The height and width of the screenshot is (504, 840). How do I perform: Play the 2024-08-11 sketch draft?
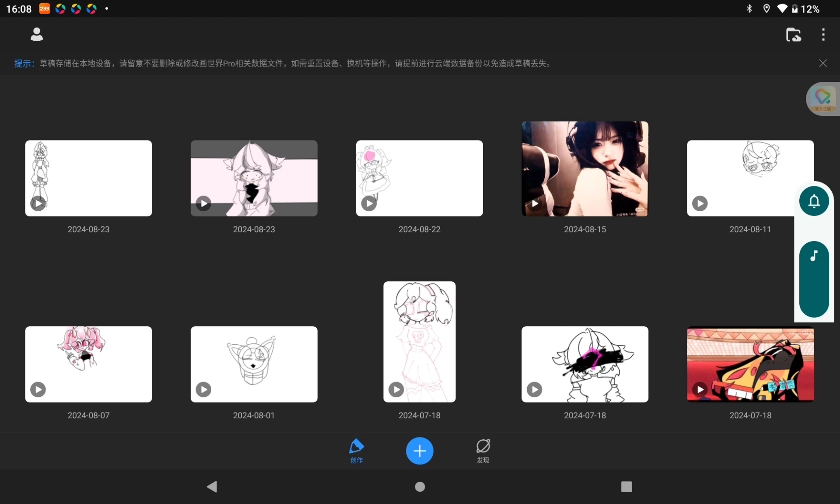[x=700, y=203]
